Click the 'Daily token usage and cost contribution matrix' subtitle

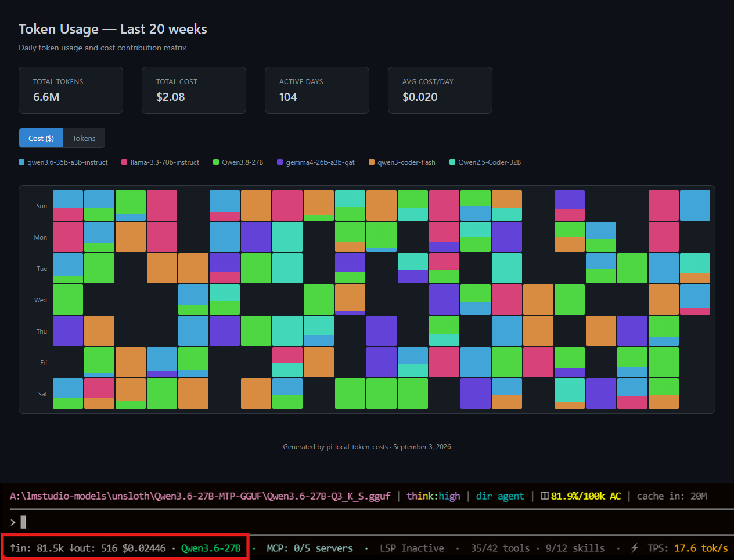pyautogui.click(x=102, y=48)
